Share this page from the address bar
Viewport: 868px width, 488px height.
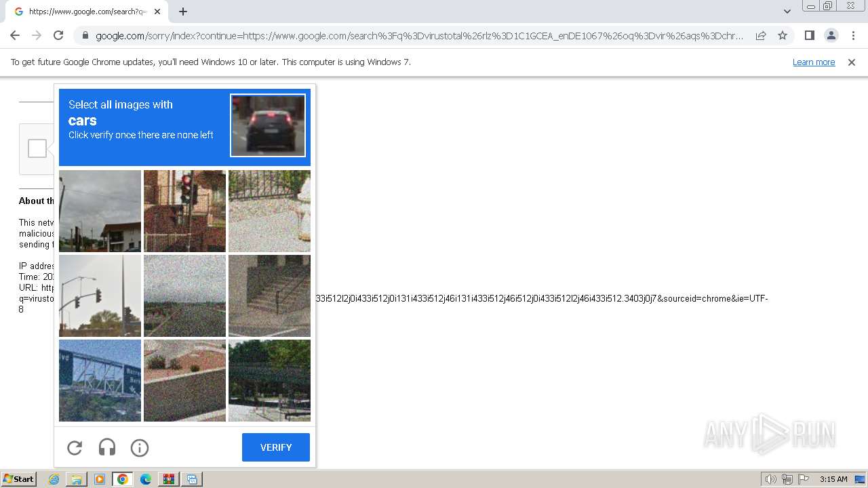[761, 35]
